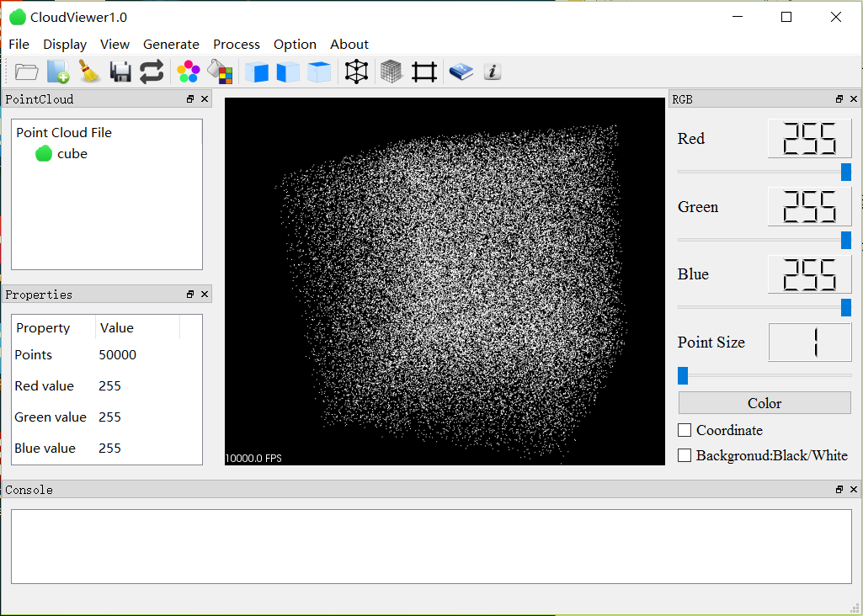The width and height of the screenshot is (863, 616).
Task: Open the Display menu
Action: 65,44
